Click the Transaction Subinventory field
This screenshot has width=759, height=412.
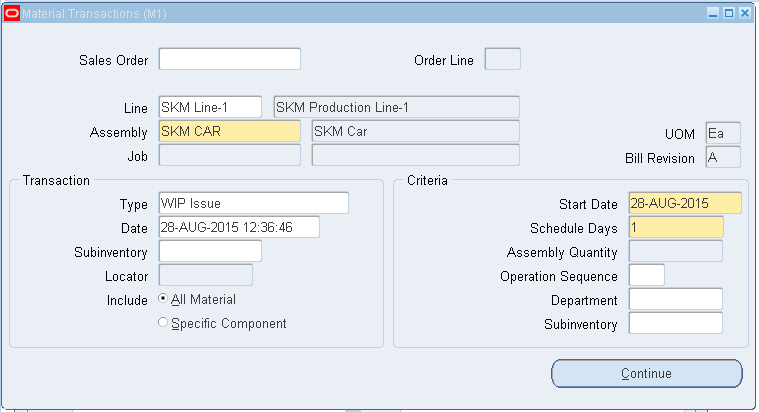(x=210, y=251)
